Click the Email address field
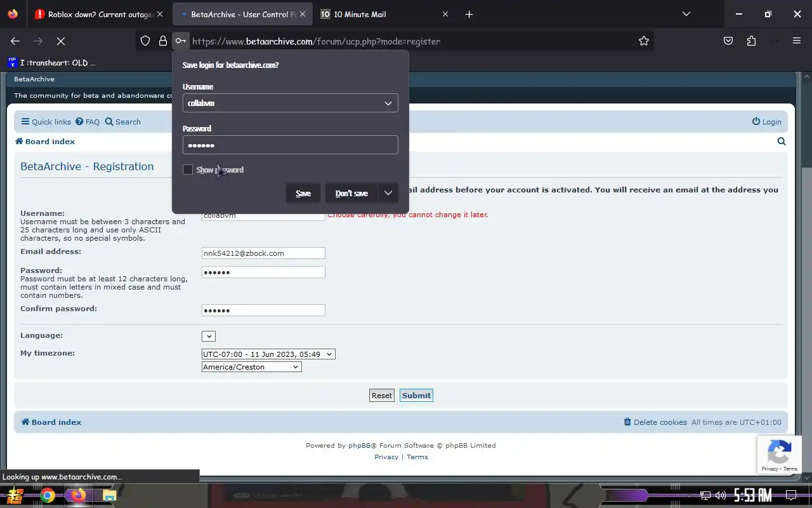The image size is (812, 508). 263,253
